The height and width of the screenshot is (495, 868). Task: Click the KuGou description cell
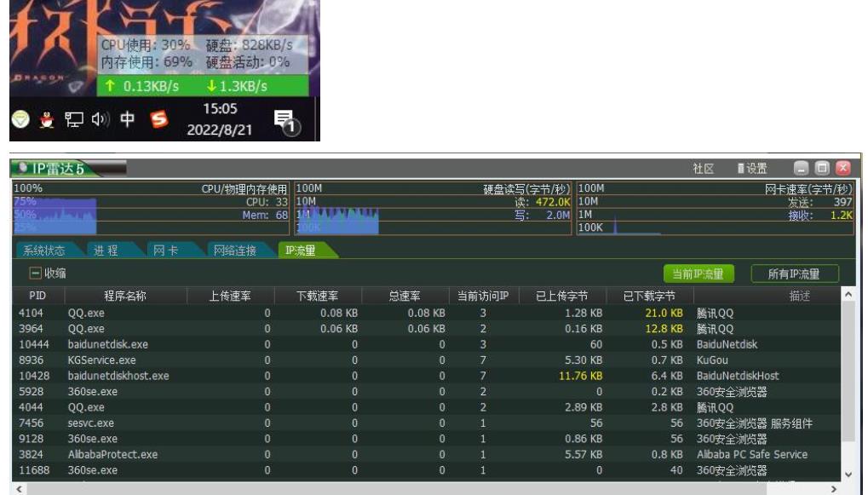tap(712, 360)
